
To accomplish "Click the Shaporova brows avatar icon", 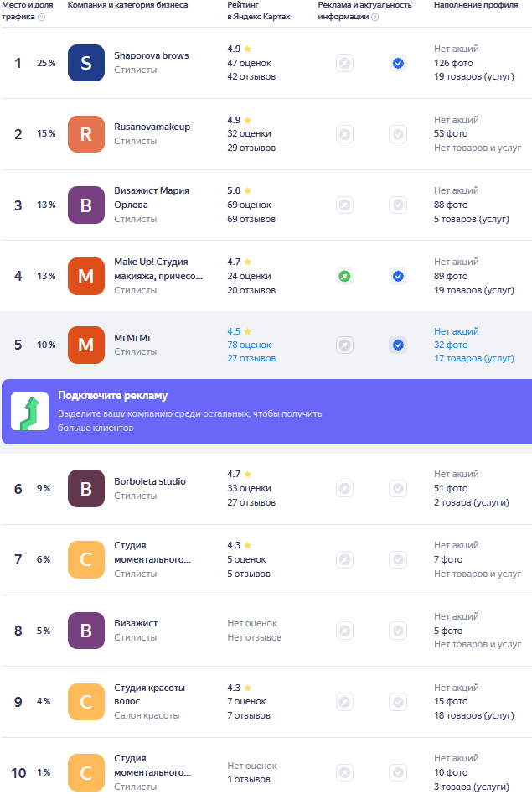I will [x=86, y=63].
